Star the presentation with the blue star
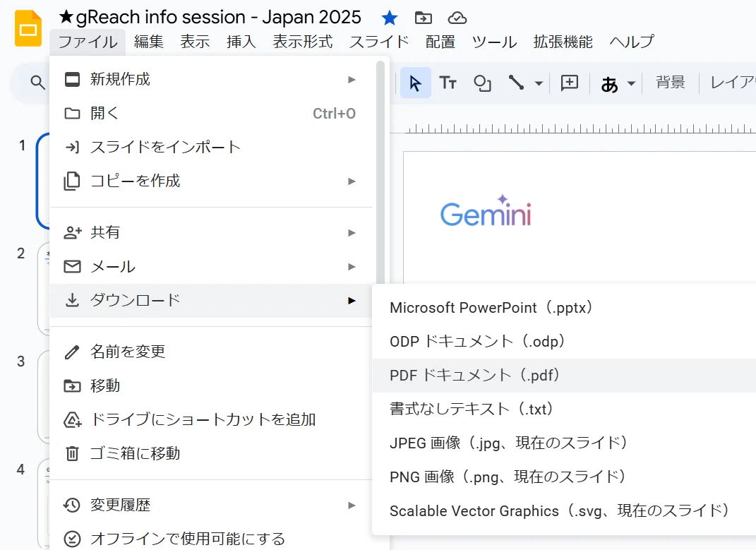The image size is (756, 550). click(x=389, y=18)
